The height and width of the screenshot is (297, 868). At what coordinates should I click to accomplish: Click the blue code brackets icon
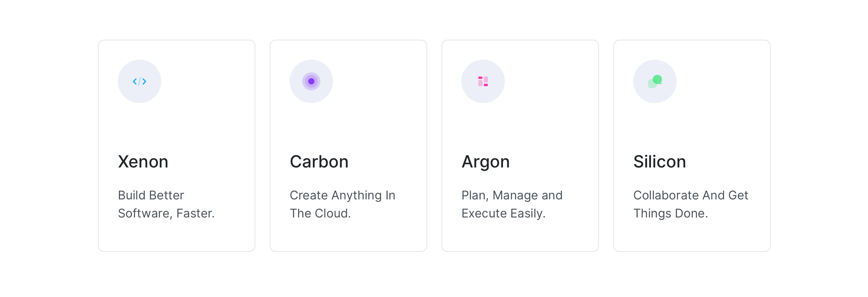pos(140,82)
